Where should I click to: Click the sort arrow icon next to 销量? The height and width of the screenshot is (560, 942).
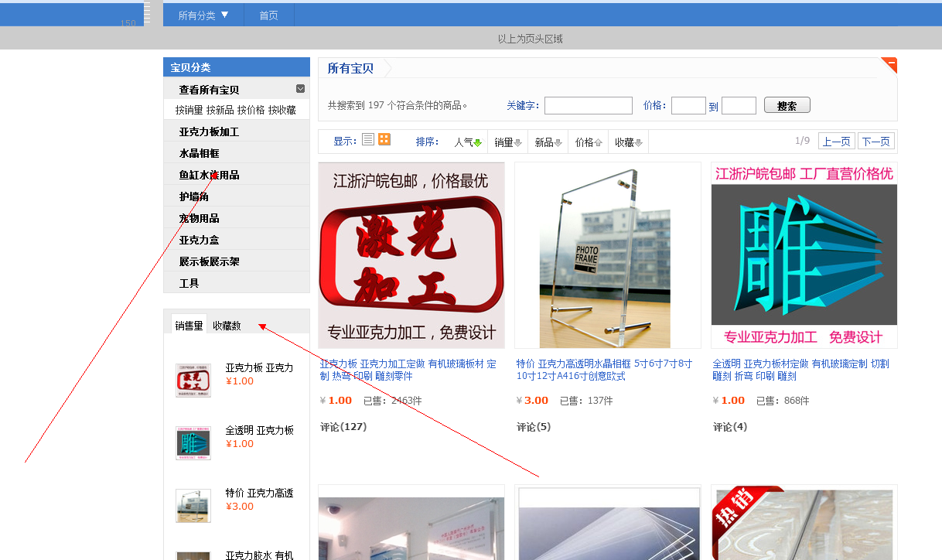[518, 141]
